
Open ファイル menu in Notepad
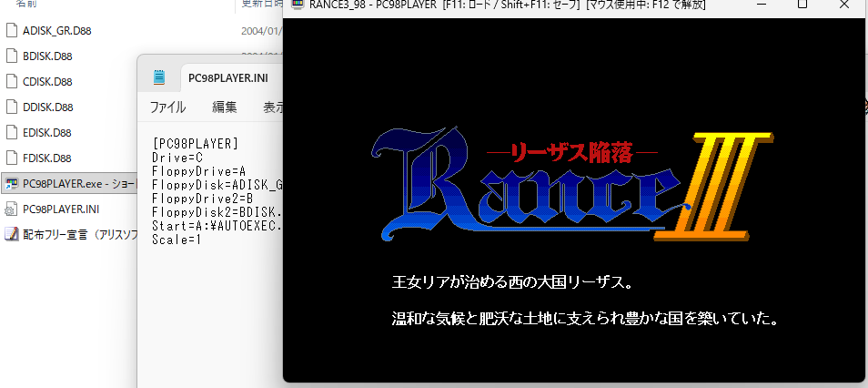coord(167,107)
